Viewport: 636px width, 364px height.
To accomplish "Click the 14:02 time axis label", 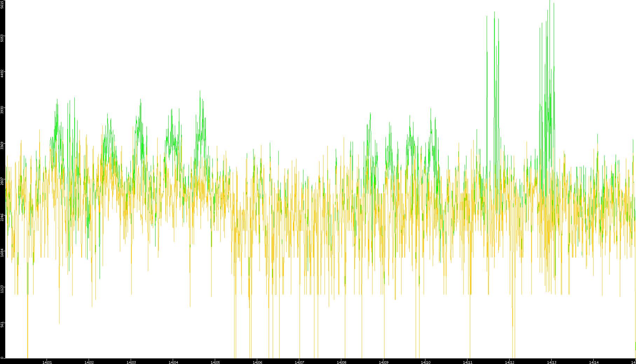I will (89, 362).
